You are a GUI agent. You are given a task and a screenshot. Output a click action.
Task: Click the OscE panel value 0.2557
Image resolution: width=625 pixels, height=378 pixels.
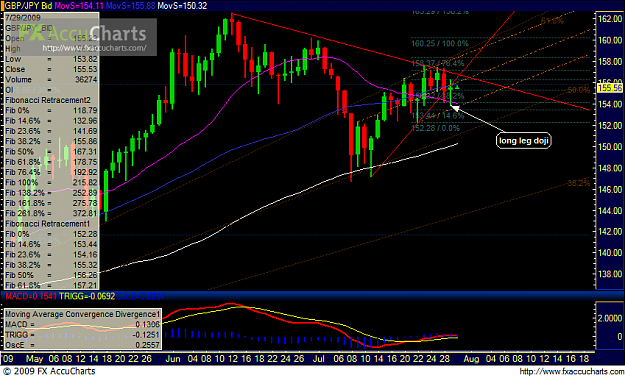click(x=147, y=345)
